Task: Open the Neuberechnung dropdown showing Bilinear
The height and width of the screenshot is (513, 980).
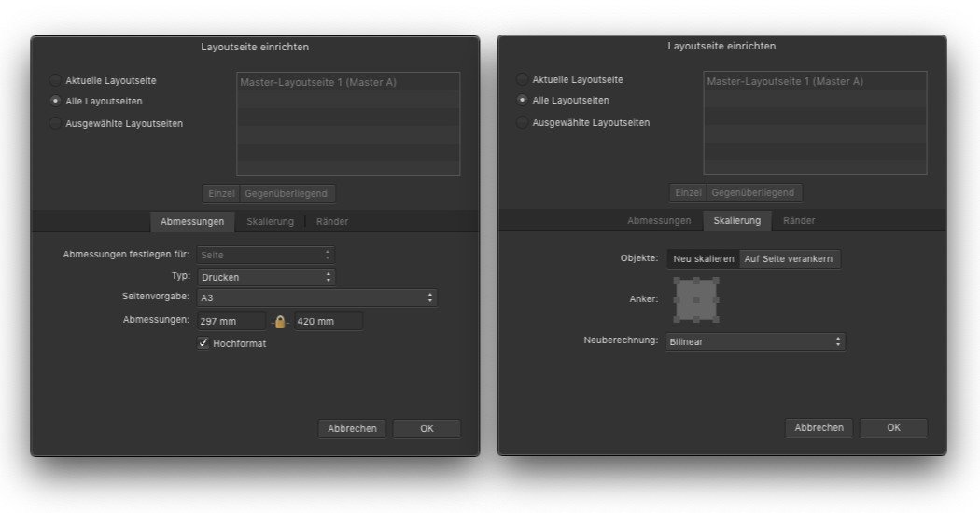Action: (755, 341)
